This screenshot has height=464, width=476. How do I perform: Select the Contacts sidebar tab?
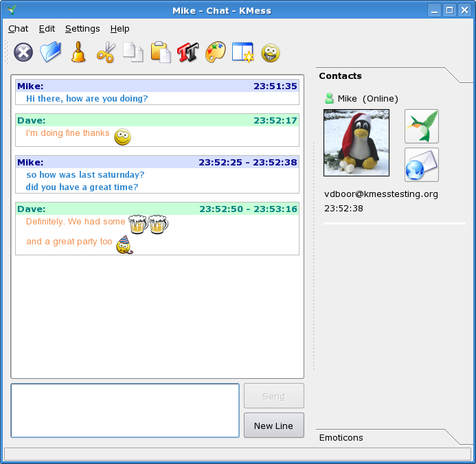340,76
